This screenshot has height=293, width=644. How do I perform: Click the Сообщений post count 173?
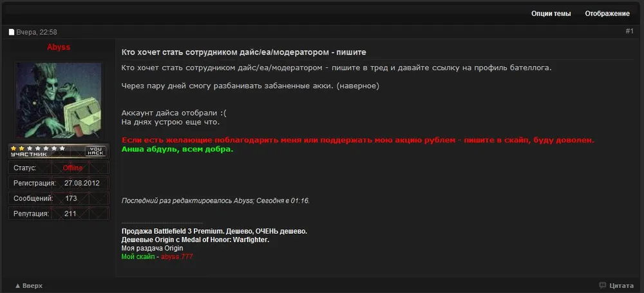click(x=71, y=198)
